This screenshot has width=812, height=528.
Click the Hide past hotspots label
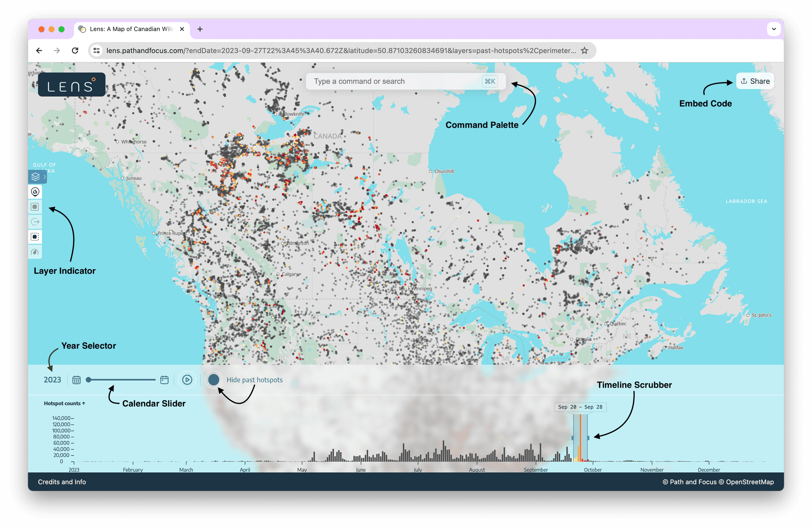click(x=255, y=380)
